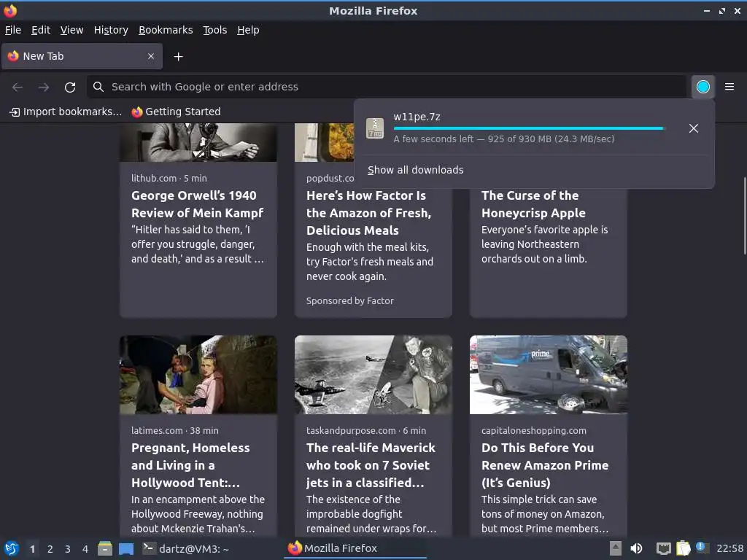747x560 pixels.
Task: Open the desktop start menu icon
Action: coord(12,548)
